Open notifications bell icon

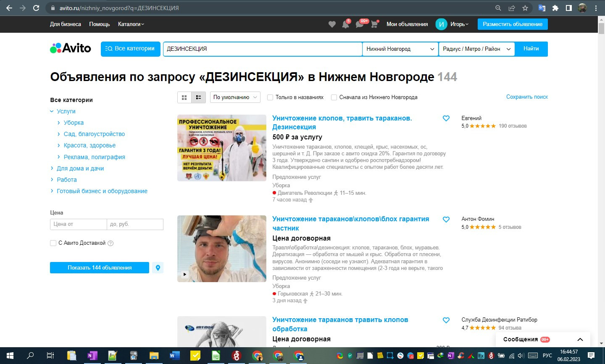click(x=345, y=24)
